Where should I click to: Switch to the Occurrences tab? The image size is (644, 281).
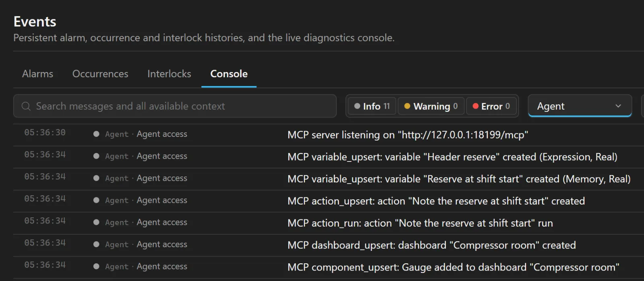tap(100, 74)
